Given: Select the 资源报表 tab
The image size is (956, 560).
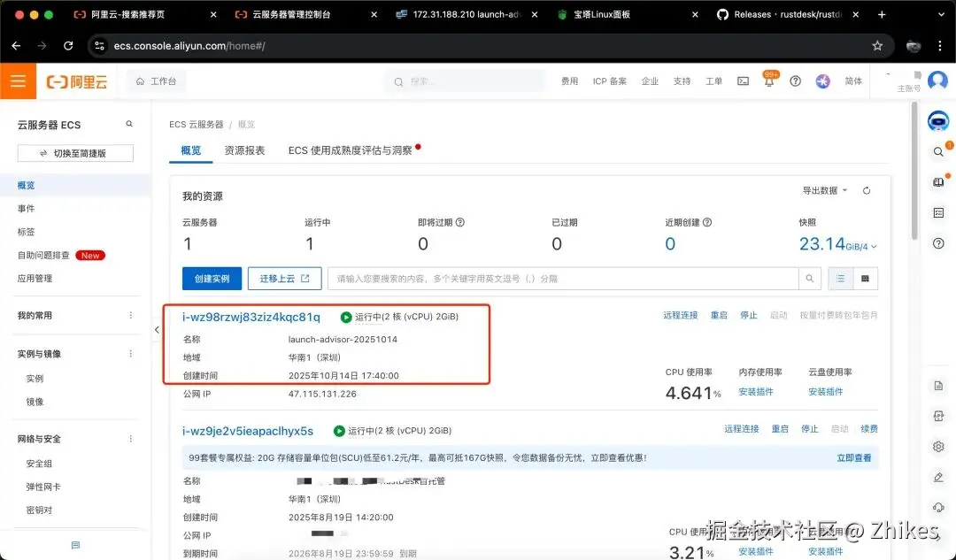Looking at the screenshot, I should [x=244, y=150].
